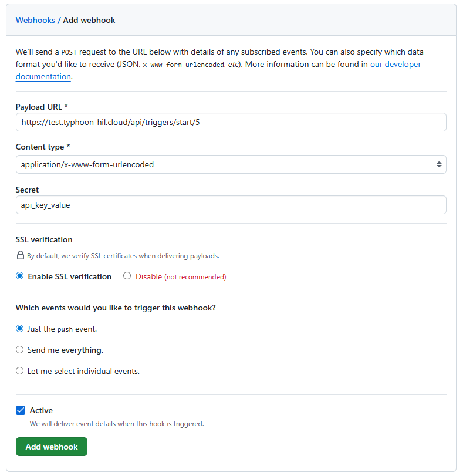Click into the Payload URL field
This screenshot has width=463, height=476.
(231, 122)
